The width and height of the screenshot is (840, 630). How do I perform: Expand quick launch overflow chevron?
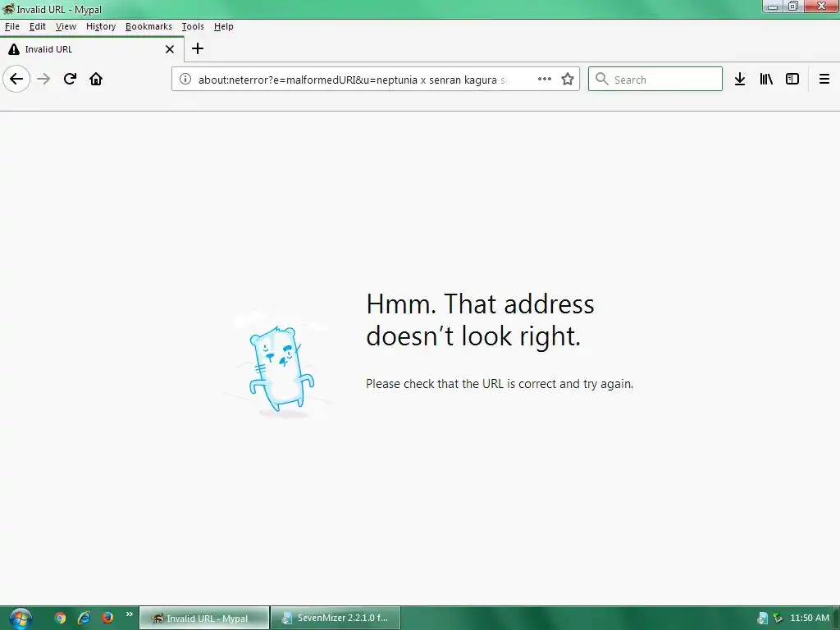pos(129,614)
